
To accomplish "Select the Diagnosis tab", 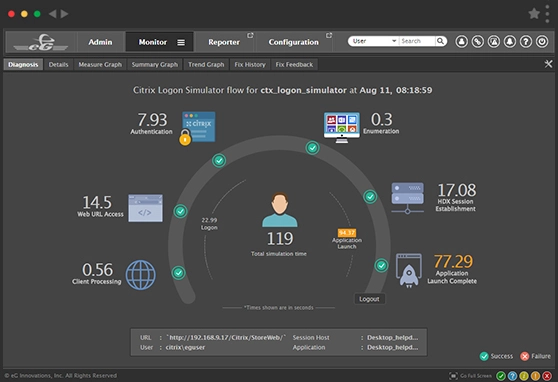I will (x=23, y=64).
